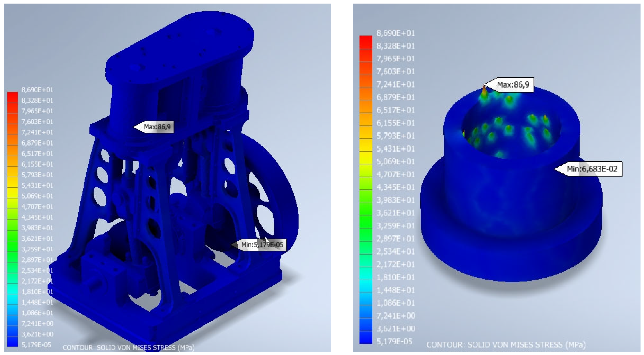Screen dimensions: 644x355
Task: Click red top swatch of right legend
Action: point(366,42)
